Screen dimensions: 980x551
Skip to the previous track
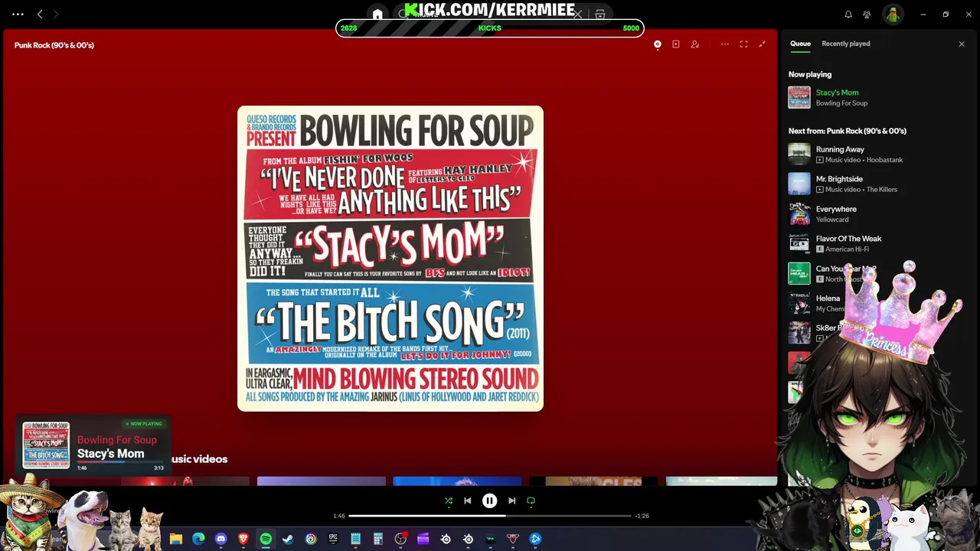(468, 500)
